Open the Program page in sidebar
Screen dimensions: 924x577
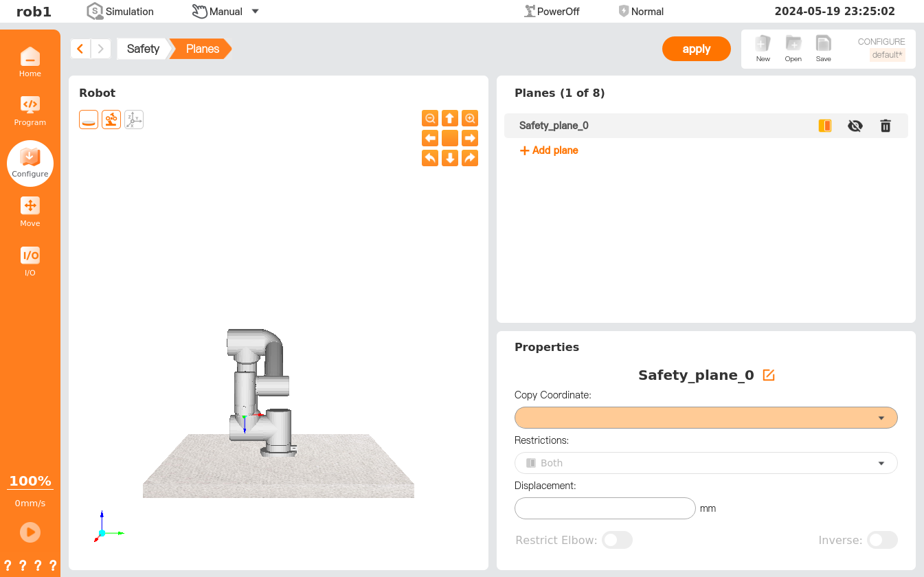tap(30, 111)
